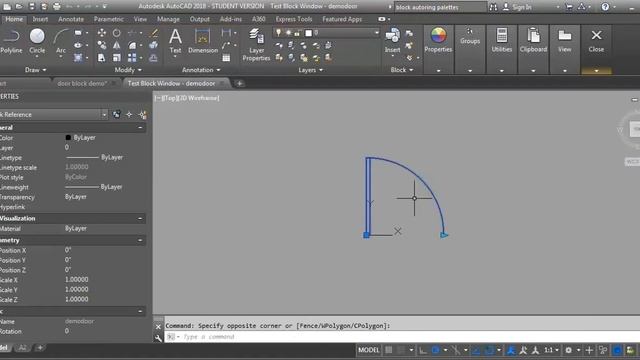Open a new drawing tab with plus button
The width and height of the screenshot is (640, 360).
pos(240,83)
